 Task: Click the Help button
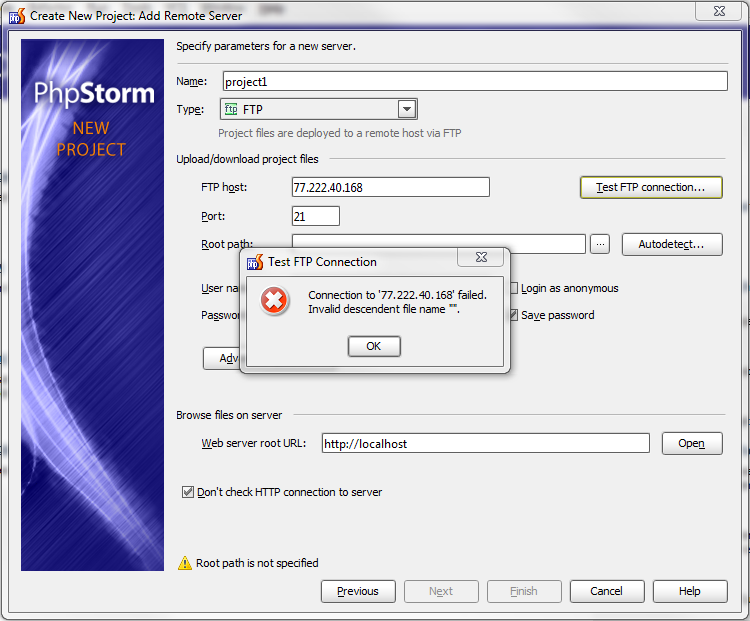pyautogui.click(x=690, y=591)
